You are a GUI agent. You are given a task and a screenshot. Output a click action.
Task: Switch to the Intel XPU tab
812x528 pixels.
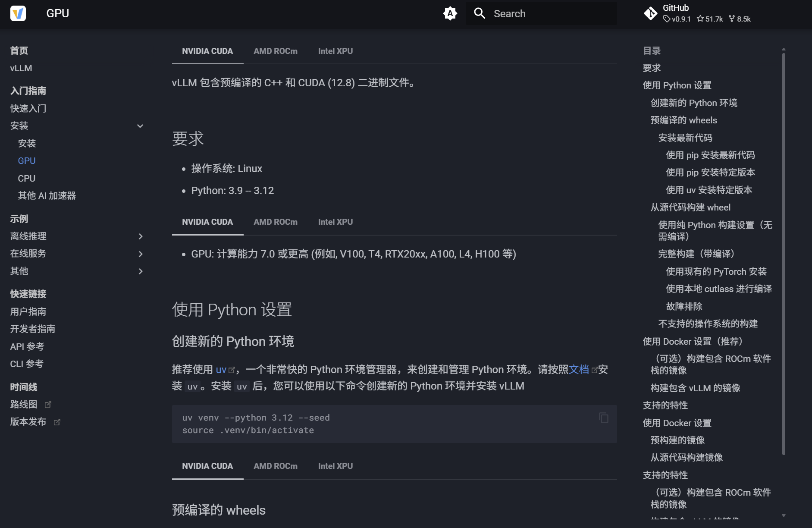(x=335, y=51)
